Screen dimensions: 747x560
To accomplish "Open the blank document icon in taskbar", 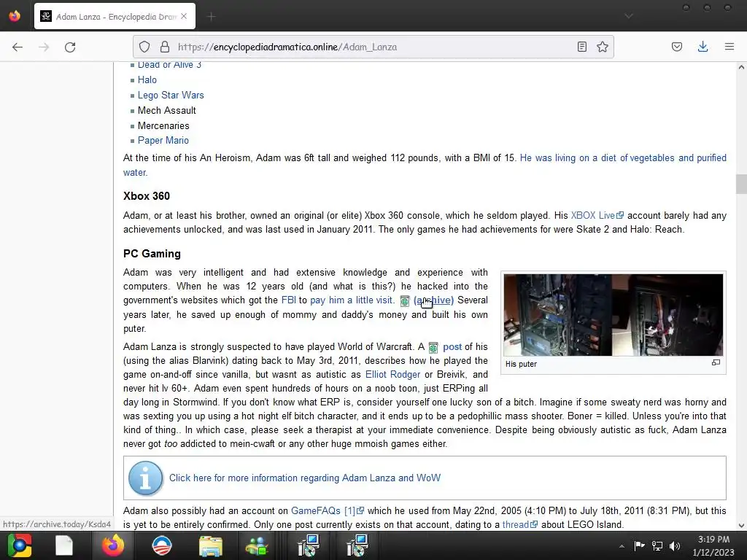I will click(x=64, y=545).
